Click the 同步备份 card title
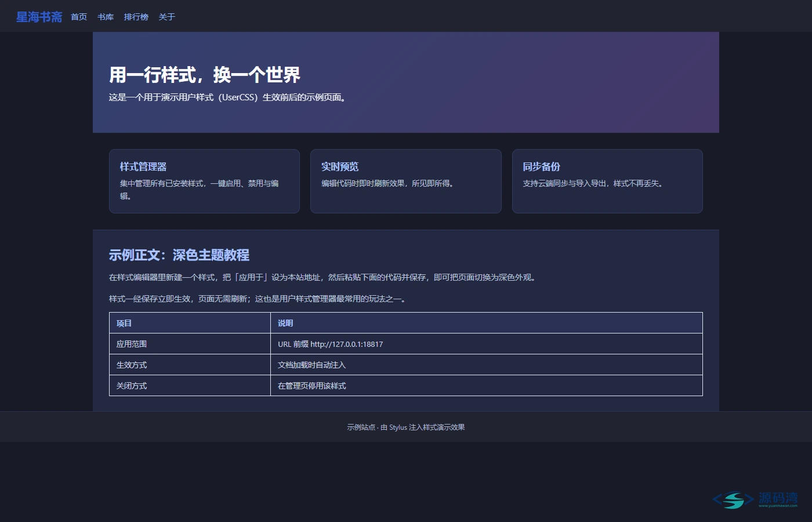 pyautogui.click(x=541, y=166)
